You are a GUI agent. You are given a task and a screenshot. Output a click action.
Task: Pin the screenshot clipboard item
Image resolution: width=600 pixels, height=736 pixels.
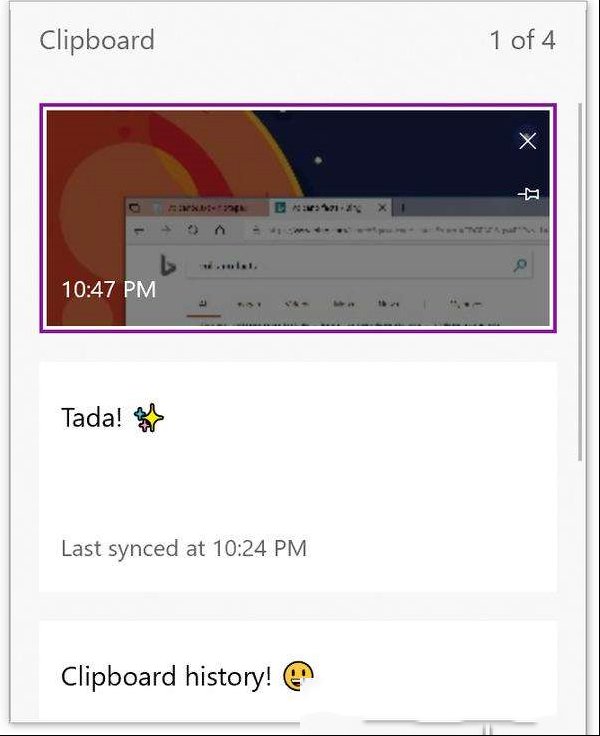[529, 193]
